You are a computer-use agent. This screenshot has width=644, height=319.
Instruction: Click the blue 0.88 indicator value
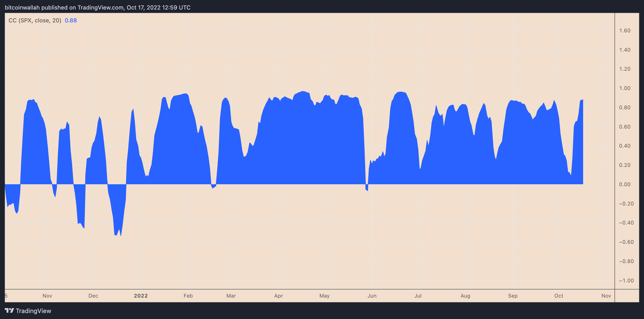coord(71,20)
